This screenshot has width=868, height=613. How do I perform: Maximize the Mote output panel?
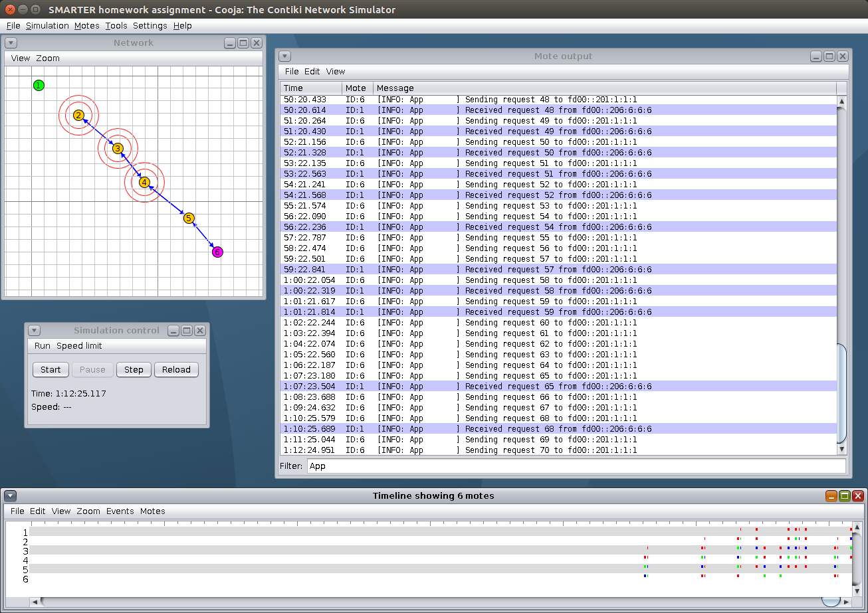[x=829, y=56]
